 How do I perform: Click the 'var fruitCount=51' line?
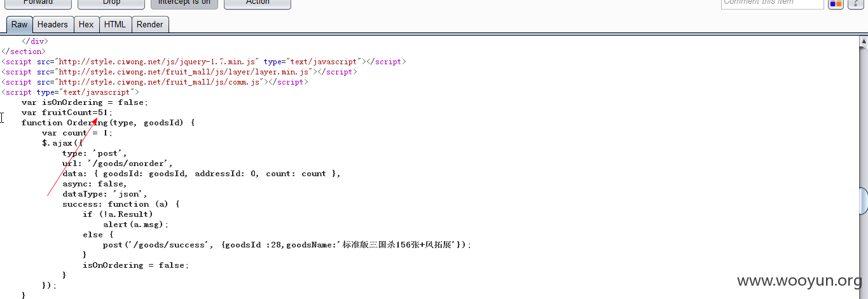[67, 113]
